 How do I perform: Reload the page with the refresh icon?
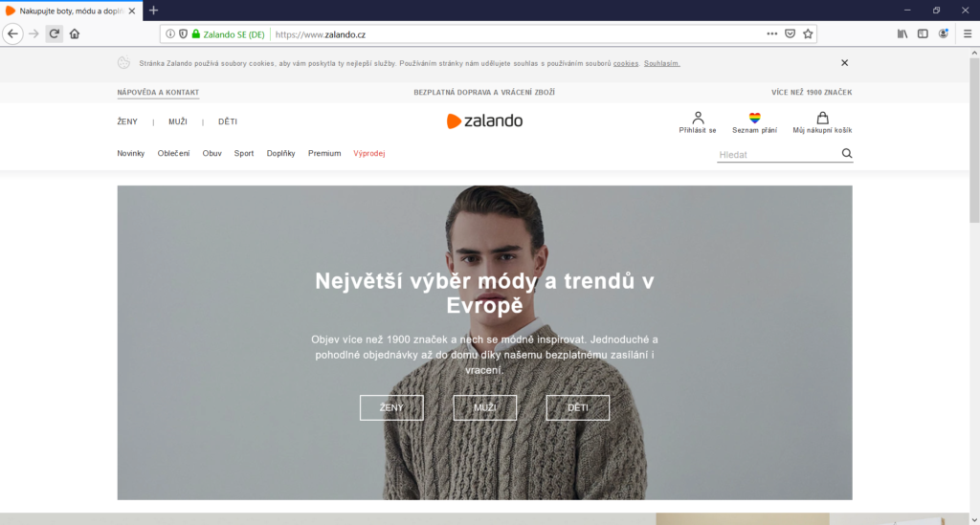point(55,33)
